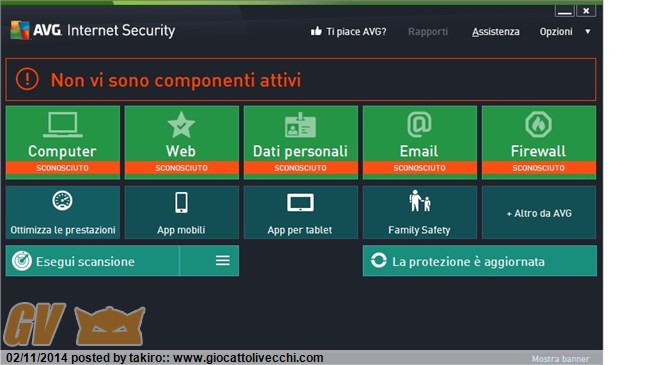This screenshot has width=650, height=365.
Task: Minimize the AVG window
Action: point(565,11)
